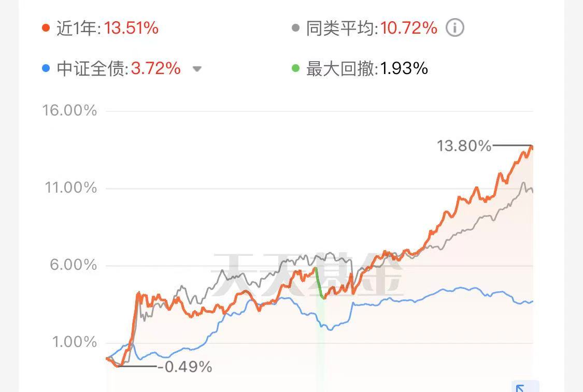
Task: Tap the 13.80% peak value marker
Action: click(x=464, y=146)
